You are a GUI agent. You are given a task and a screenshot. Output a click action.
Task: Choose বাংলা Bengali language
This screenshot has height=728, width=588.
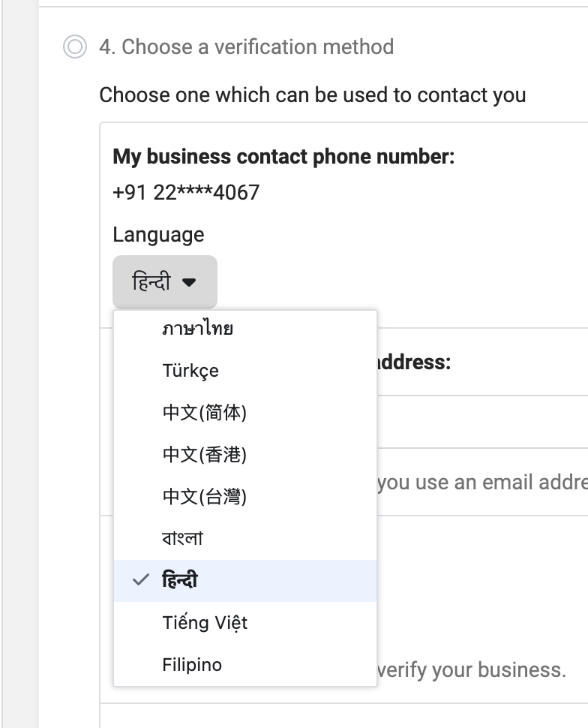pyautogui.click(x=182, y=539)
